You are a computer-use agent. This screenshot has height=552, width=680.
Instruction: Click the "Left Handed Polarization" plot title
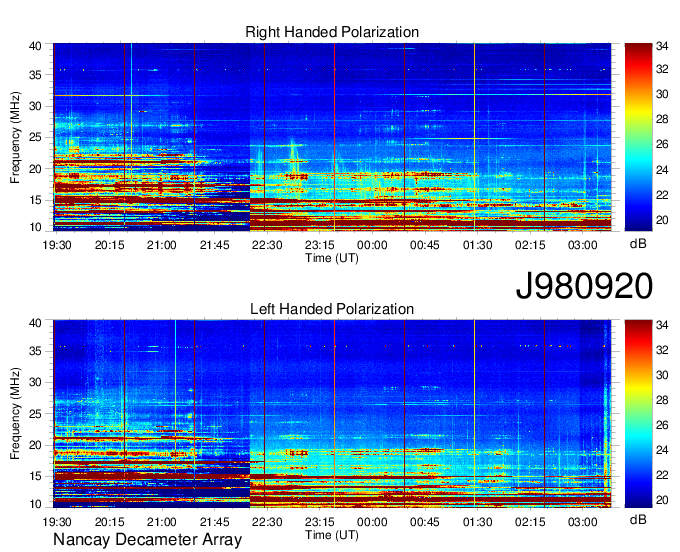(x=332, y=309)
